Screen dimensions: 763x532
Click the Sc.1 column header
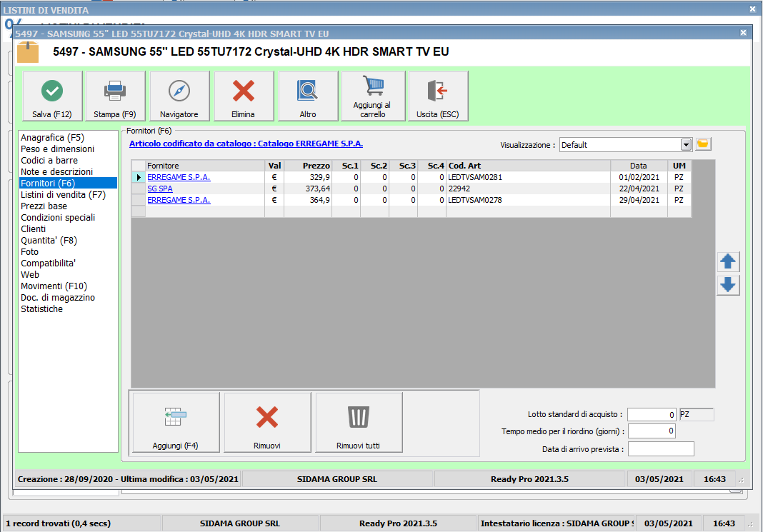click(x=346, y=166)
